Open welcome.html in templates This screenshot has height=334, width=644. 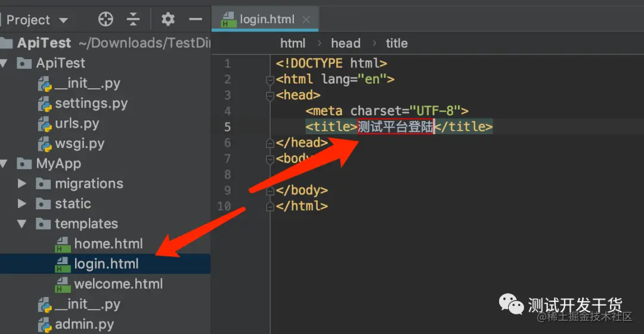118,284
